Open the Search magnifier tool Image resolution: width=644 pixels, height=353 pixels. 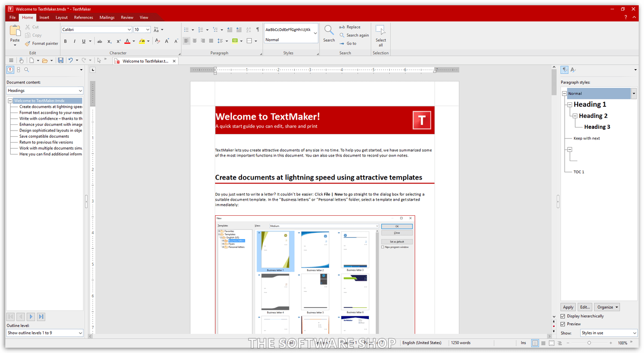click(x=329, y=33)
